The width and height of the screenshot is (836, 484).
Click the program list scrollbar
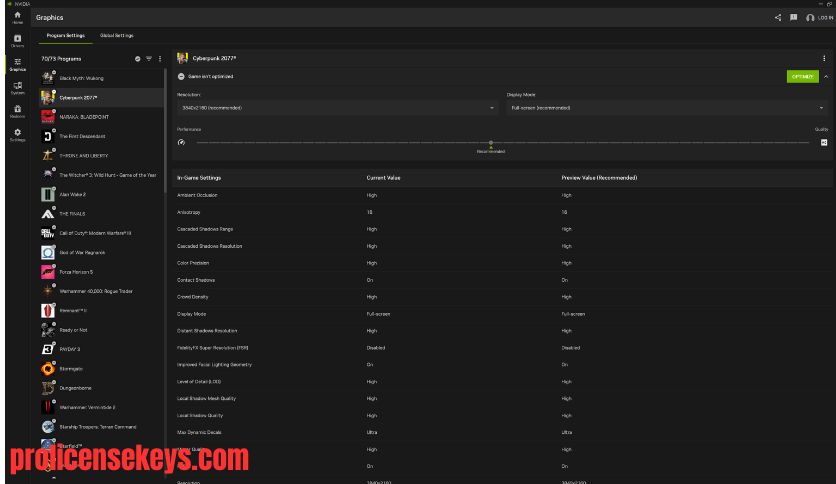click(x=165, y=131)
